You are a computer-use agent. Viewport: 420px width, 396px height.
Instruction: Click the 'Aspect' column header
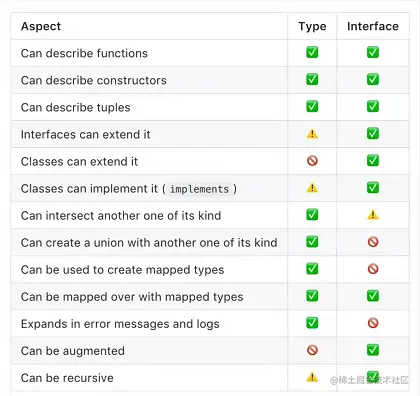point(41,26)
